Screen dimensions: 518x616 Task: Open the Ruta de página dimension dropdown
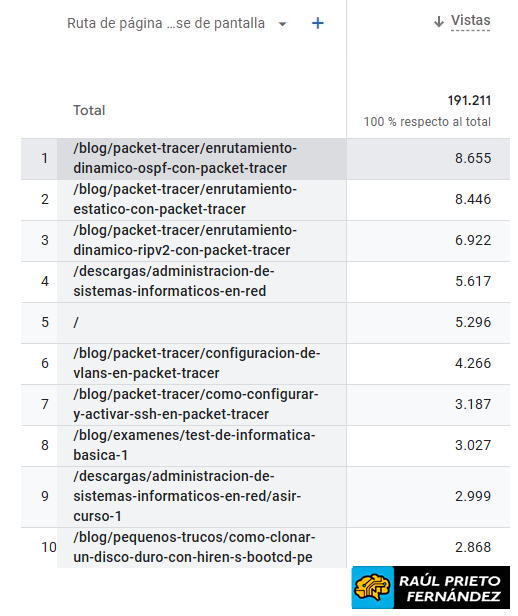pyautogui.click(x=166, y=24)
